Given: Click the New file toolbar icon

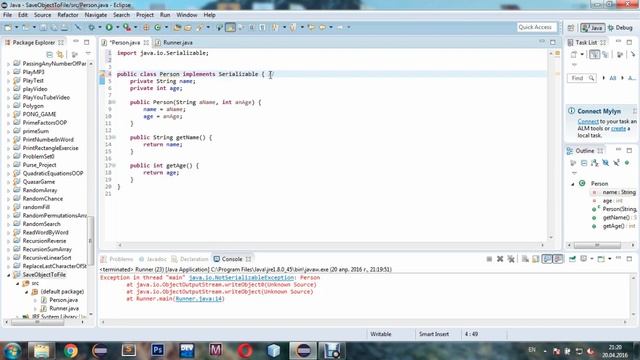Looking at the screenshot, I should [8, 27].
